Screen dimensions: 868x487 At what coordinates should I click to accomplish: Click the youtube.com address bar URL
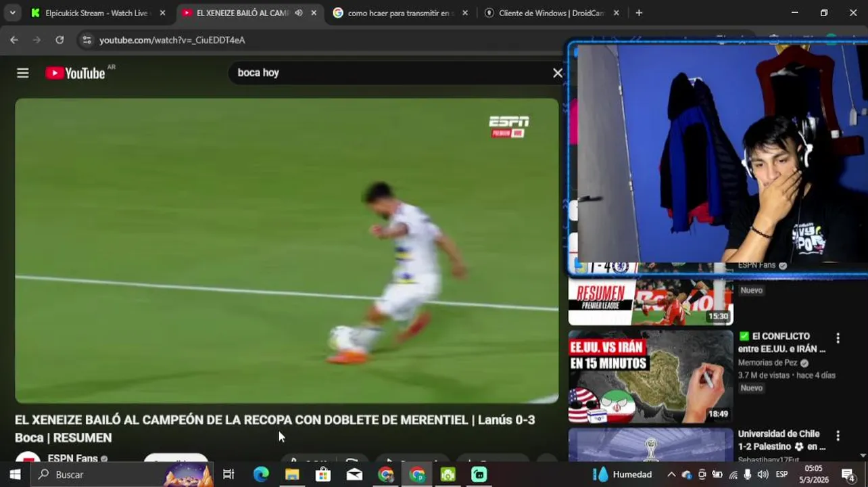coord(172,40)
